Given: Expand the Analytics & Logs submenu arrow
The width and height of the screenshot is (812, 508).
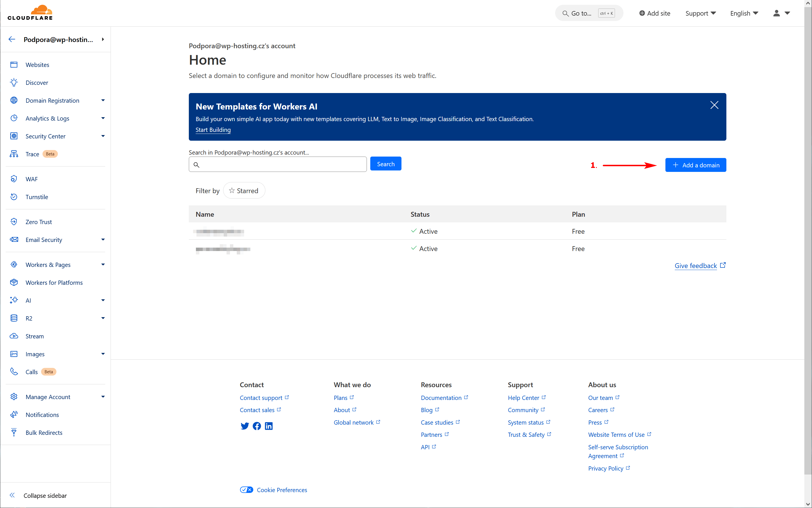Looking at the screenshot, I should point(103,118).
